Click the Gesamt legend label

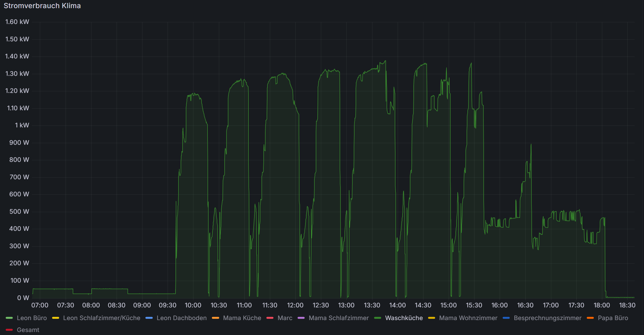click(x=28, y=330)
